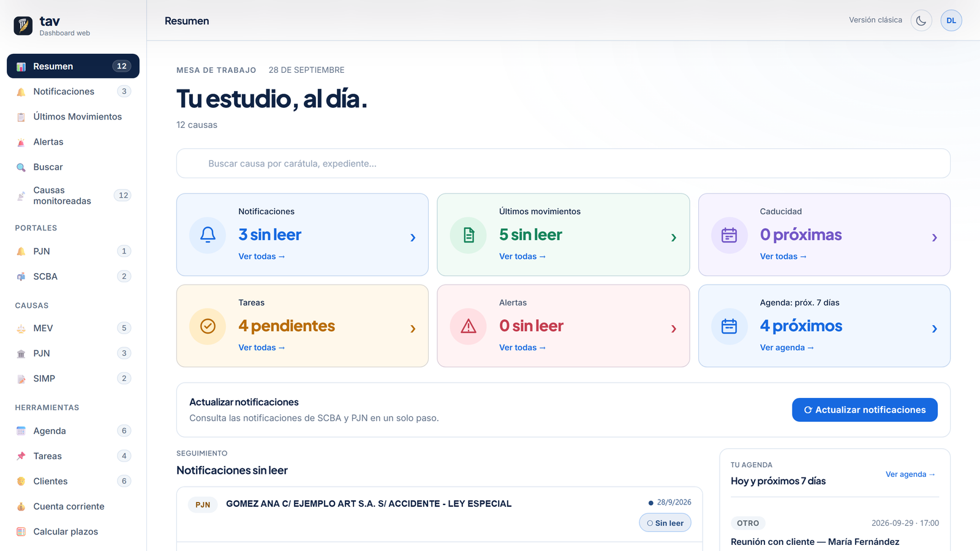The image size is (980, 551).
Task: Click the Últimos movimientos document icon
Action: (469, 235)
